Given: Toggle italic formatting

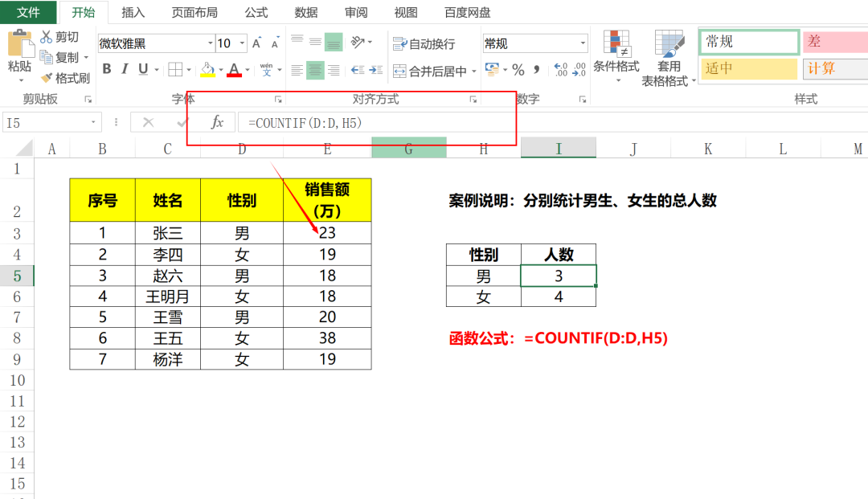Looking at the screenshot, I should pos(125,69).
